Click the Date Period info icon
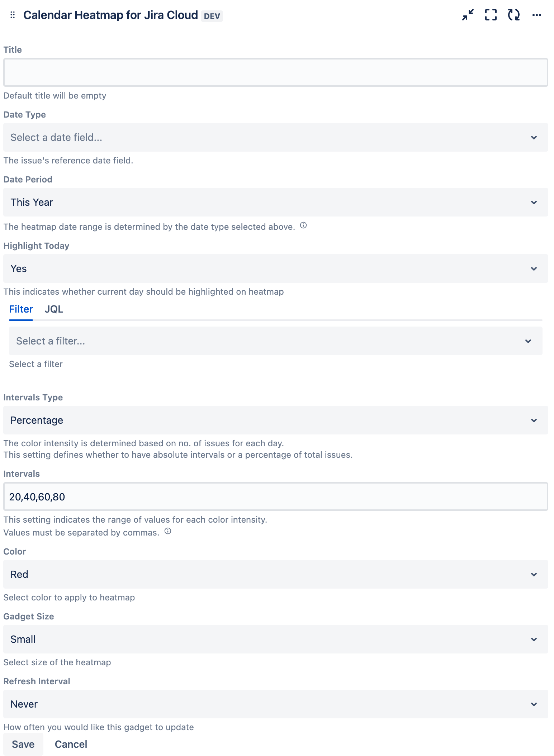 (303, 225)
